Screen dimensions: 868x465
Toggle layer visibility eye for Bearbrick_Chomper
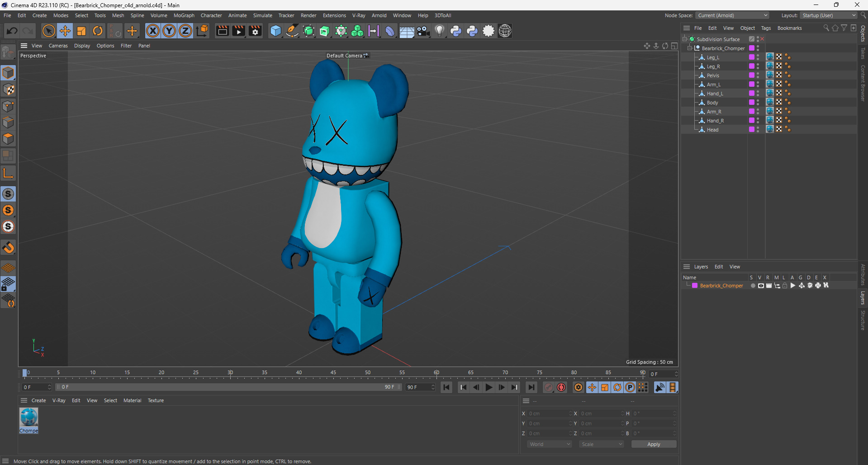click(x=761, y=286)
